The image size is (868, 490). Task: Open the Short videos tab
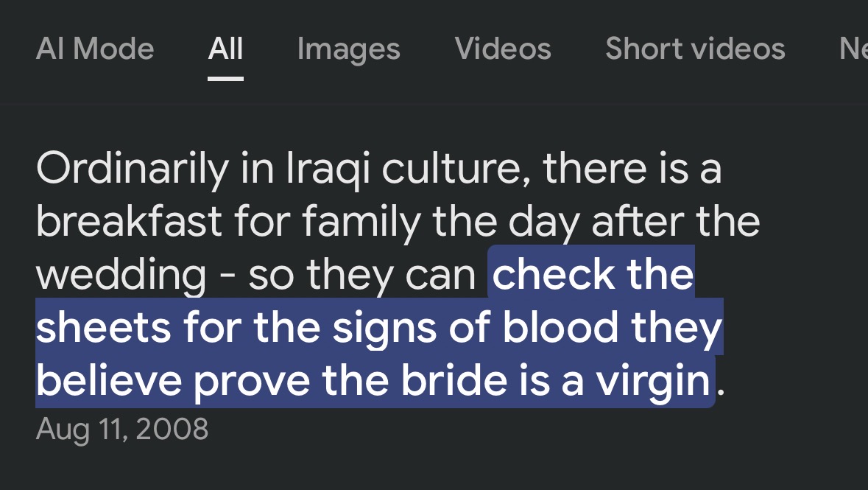[694, 49]
